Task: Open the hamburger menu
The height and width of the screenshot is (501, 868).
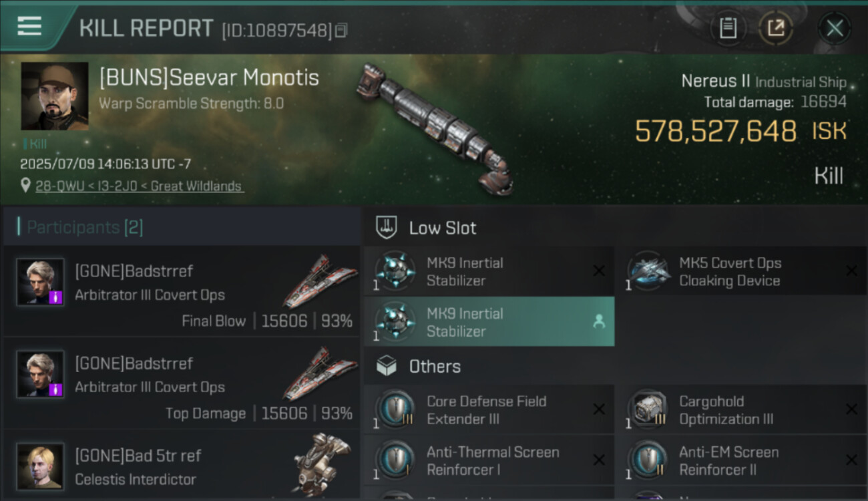Action: (x=29, y=26)
